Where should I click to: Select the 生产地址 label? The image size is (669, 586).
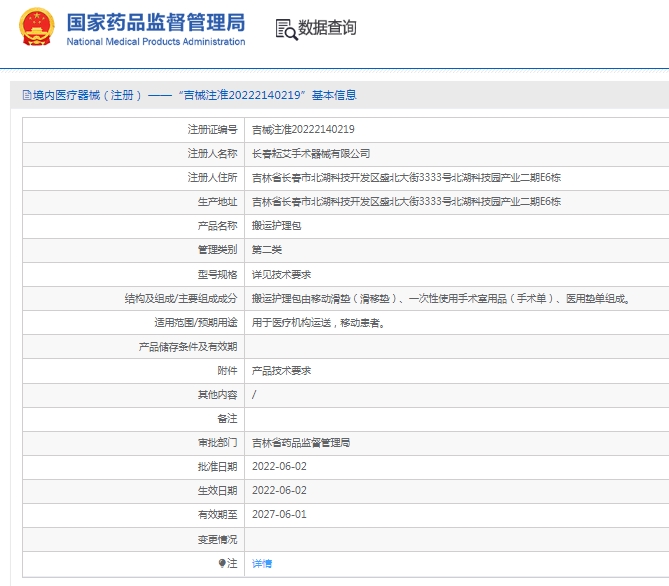(218, 201)
